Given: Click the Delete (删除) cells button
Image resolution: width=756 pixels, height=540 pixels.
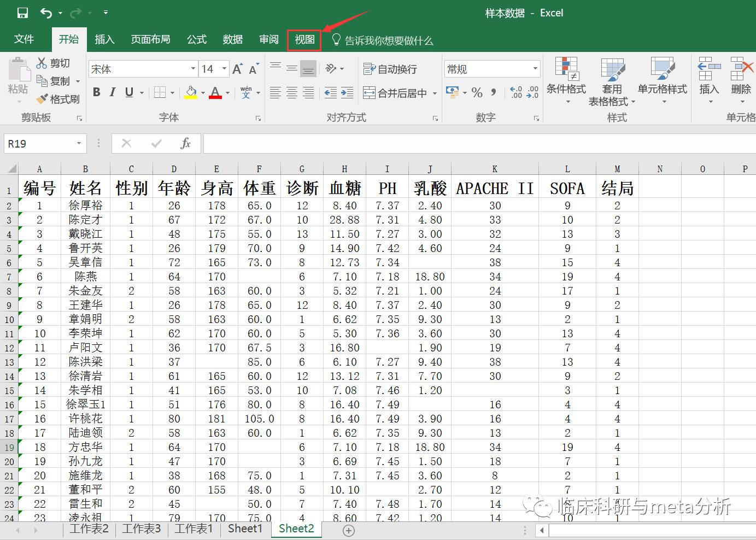Looking at the screenshot, I should coord(741,80).
